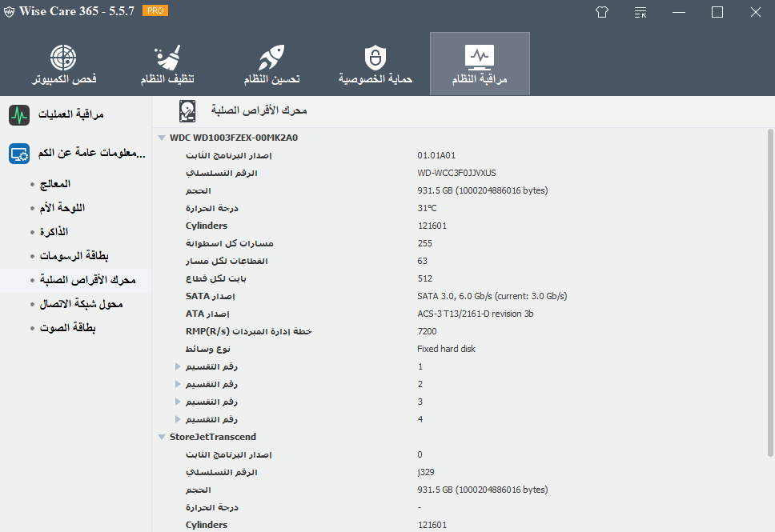Select StoreJetTranscend firmware value 0
The width and height of the screenshot is (775, 532).
pos(420,455)
